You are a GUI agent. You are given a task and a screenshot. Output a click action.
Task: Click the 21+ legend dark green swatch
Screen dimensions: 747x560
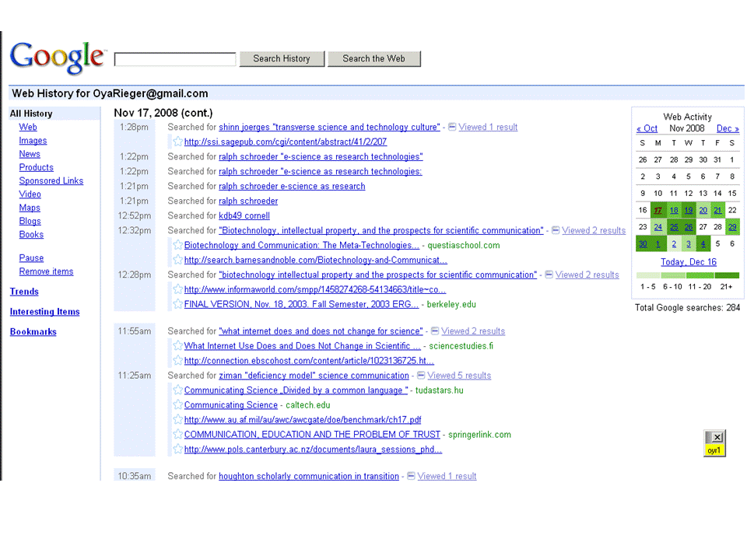click(x=727, y=275)
